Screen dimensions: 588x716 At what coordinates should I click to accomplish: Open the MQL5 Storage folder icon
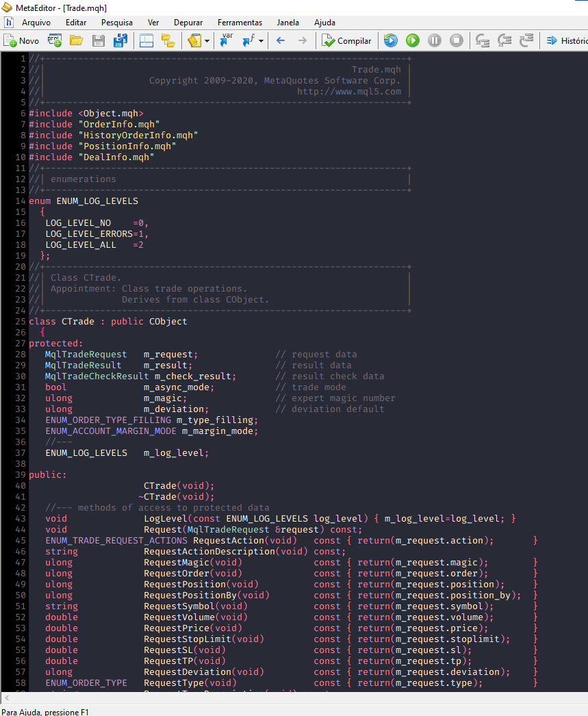coord(168,40)
